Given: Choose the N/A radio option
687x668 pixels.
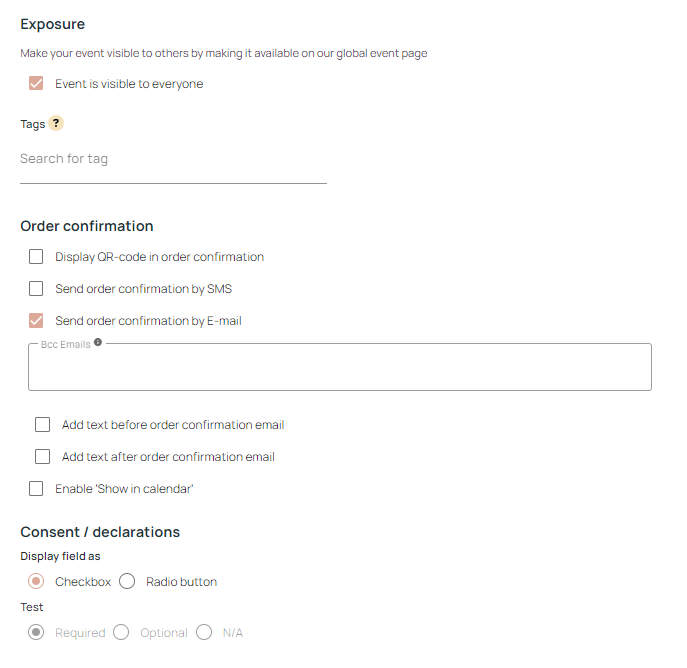Looking at the screenshot, I should (x=204, y=633).
